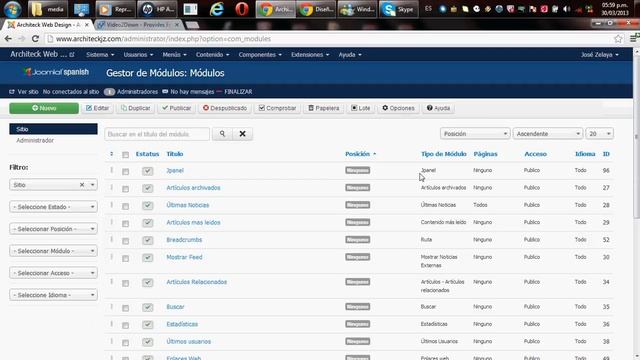The width and height of the screenshot is (640, 360).
Task: Click the published status icon for Mostrar Feed
Action: tap(147, 258)
